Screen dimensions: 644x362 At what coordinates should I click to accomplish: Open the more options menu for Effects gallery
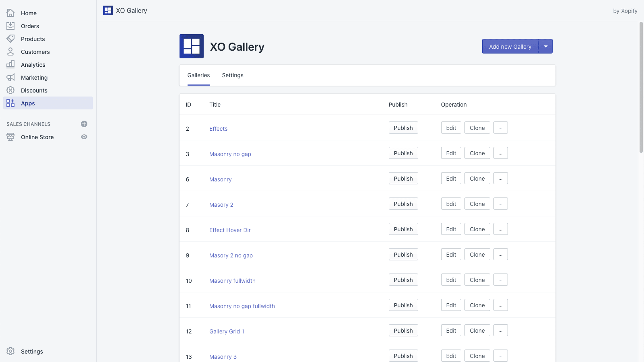click(500, 128)
